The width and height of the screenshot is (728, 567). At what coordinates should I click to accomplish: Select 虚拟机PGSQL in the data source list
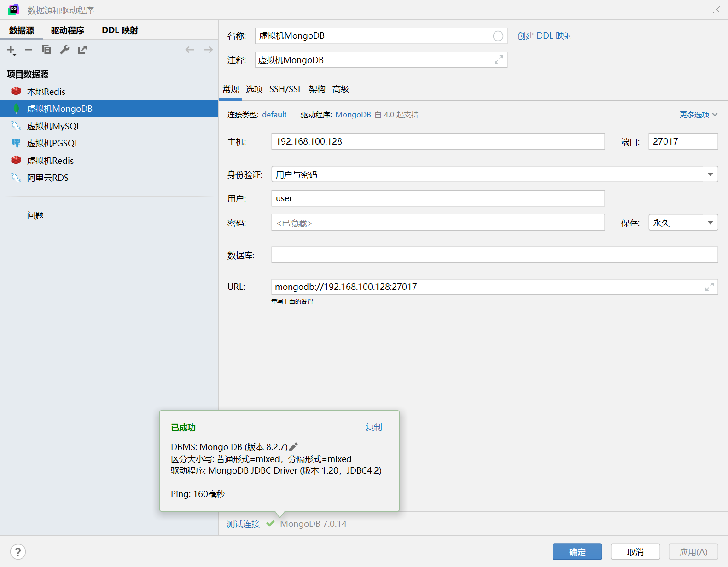tap(109, 143)
